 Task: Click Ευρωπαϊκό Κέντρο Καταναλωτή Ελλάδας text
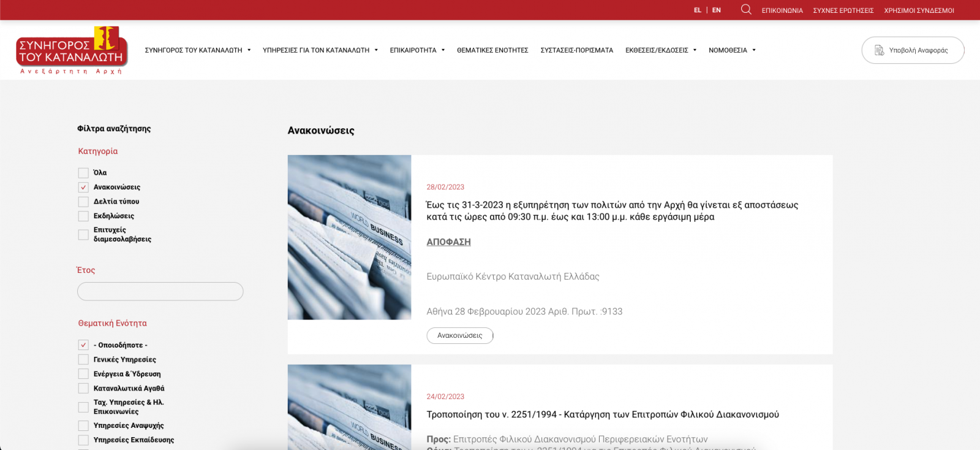(513, 276)
